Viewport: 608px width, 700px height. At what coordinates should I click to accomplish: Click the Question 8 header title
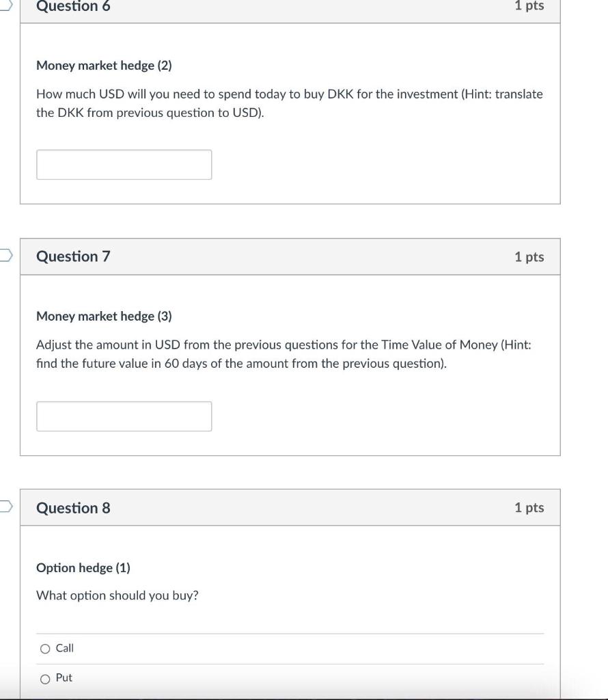tap(73, 508)
